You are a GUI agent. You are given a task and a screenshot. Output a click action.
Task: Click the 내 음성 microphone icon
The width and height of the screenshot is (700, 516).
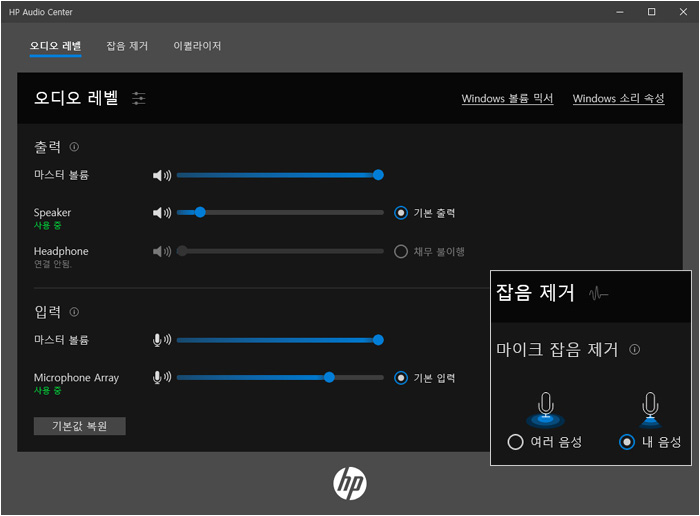pyautogui.click(x=650, y=410)
